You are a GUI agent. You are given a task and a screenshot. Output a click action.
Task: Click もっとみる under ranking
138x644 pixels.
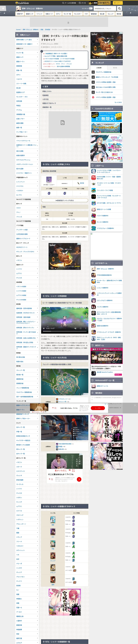tap(118, 102)
